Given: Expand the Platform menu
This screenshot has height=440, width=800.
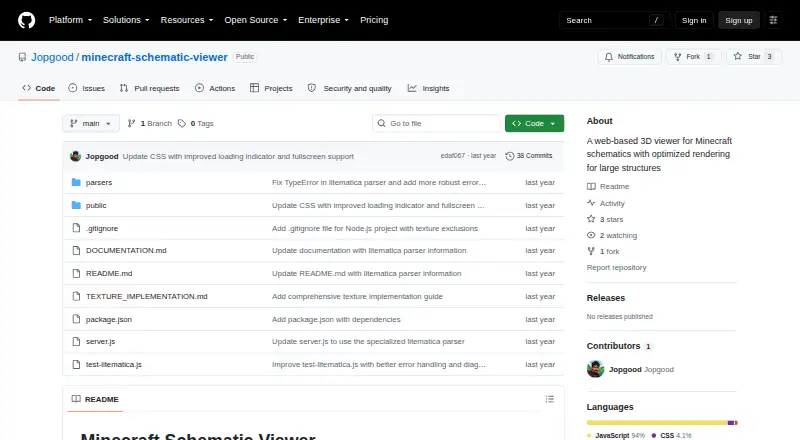Looking at the screenshot, I should click(70, 20).
